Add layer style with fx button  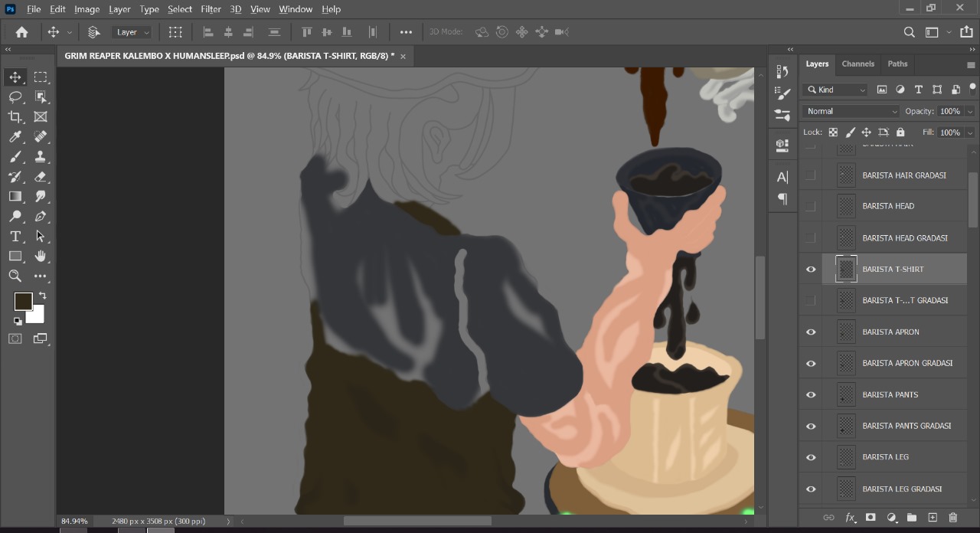(x=850, y=518)
